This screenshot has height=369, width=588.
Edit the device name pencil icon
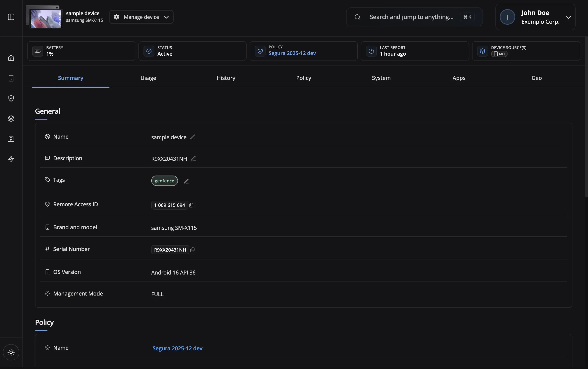pyautogui.click(x=192, y=137)
